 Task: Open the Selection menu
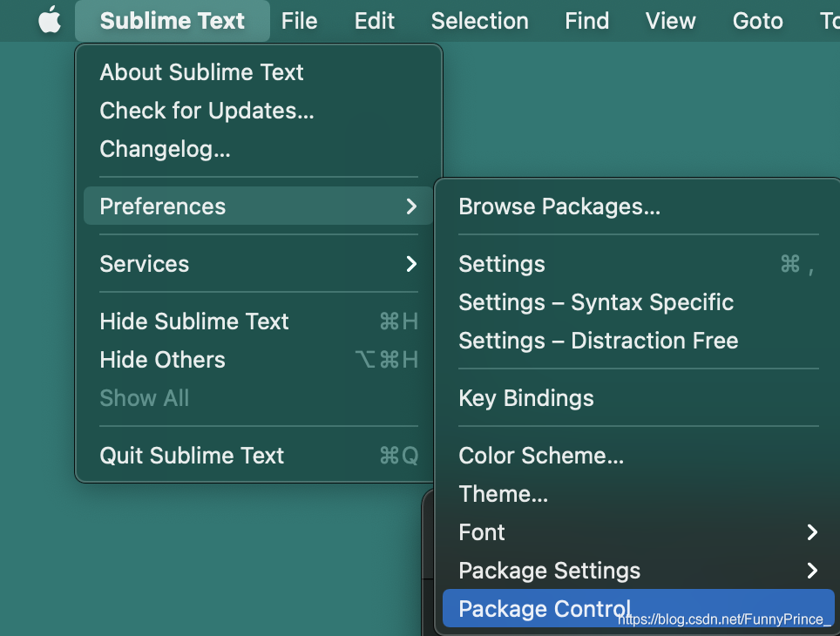(479, 21)
